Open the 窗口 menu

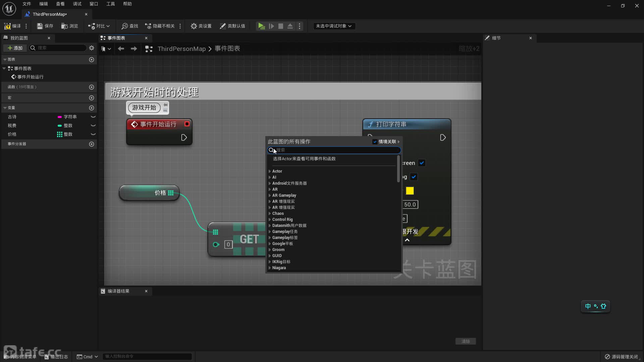(x=94, y=4)
